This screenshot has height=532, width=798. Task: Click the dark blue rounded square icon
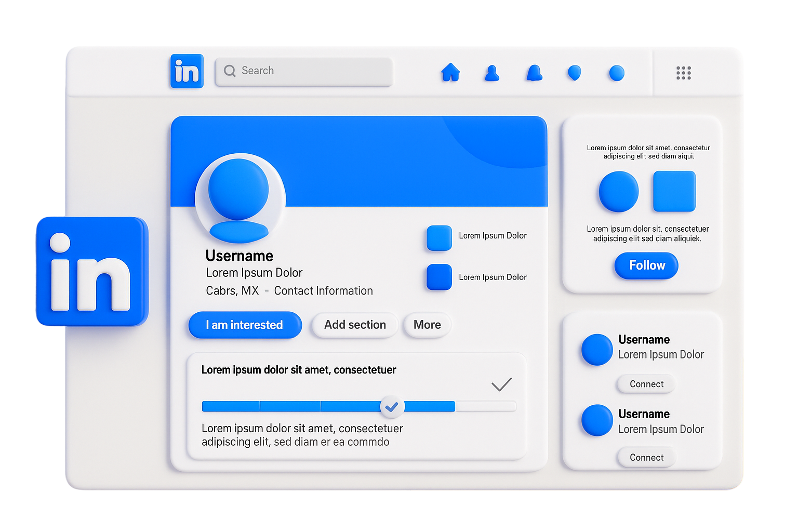[438, 277]
